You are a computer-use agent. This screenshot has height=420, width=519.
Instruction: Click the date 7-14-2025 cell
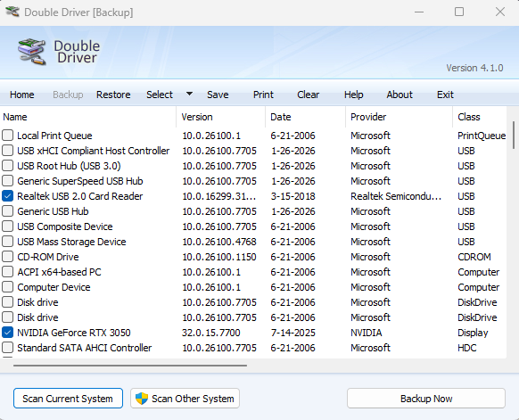(x=292, y=333)
